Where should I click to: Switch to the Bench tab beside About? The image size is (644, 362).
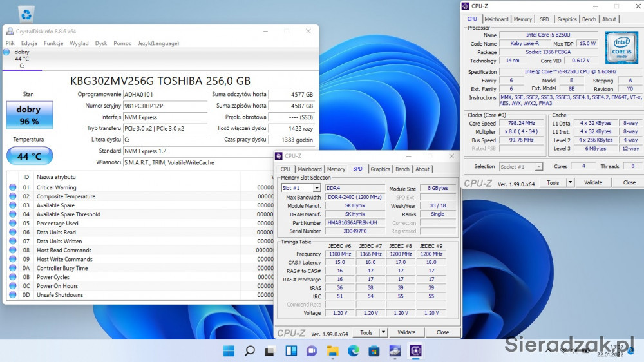[x=589, y=19]
